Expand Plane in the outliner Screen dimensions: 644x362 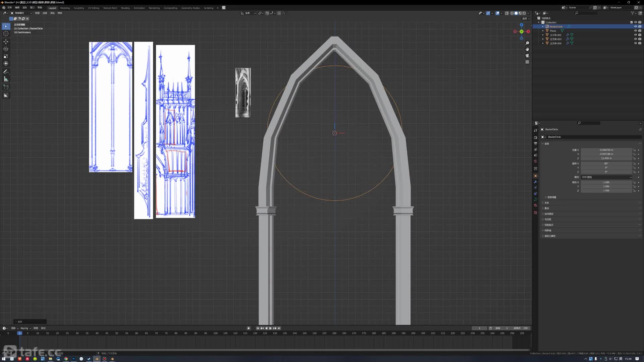(543, 31)
